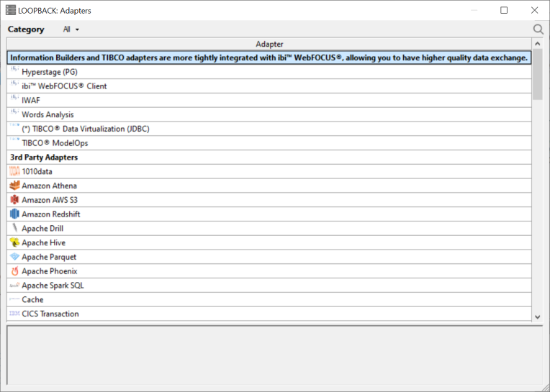Select ibi WebFOCUS Client adapter text

pyautogui.click(x=64, y=86)
